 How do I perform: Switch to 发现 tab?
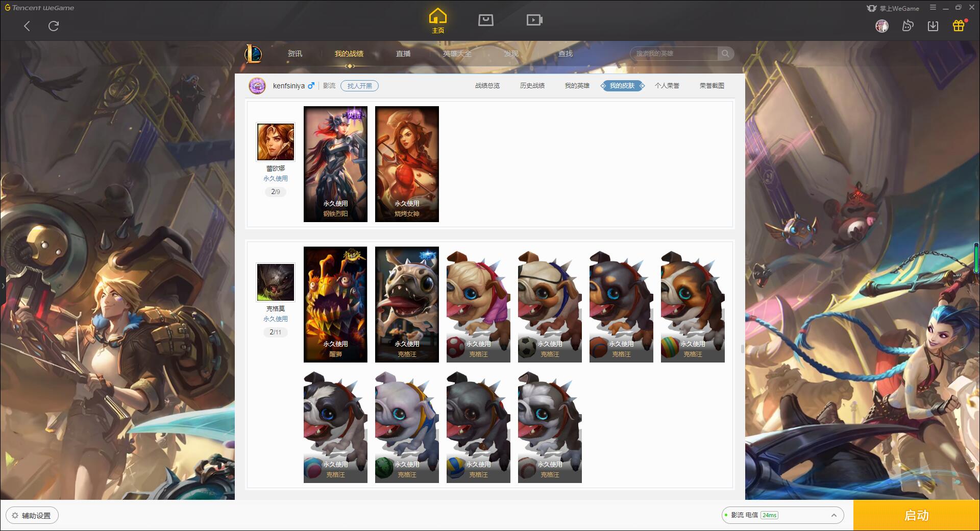[511, 54]
